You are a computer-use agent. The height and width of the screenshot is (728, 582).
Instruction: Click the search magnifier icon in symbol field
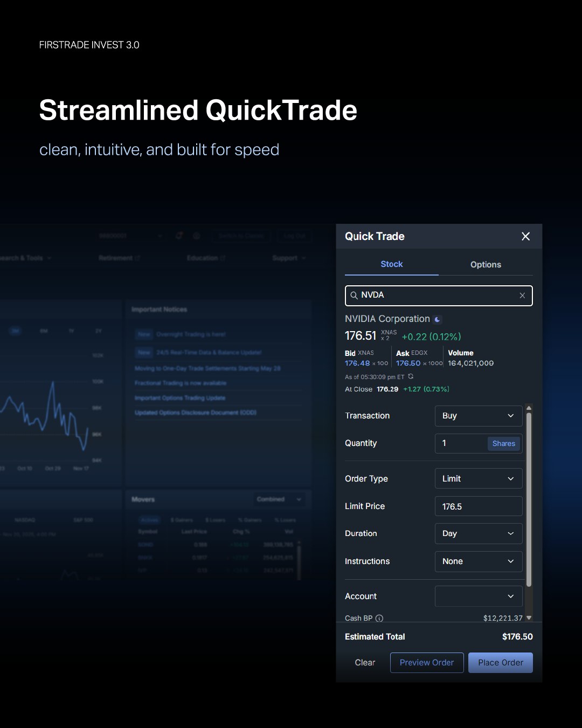pos(354,296)
